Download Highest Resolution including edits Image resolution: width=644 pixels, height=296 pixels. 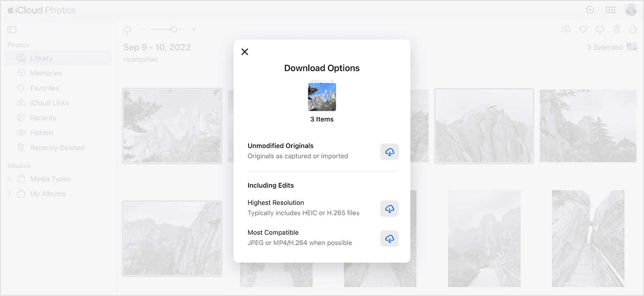[389, 209]
